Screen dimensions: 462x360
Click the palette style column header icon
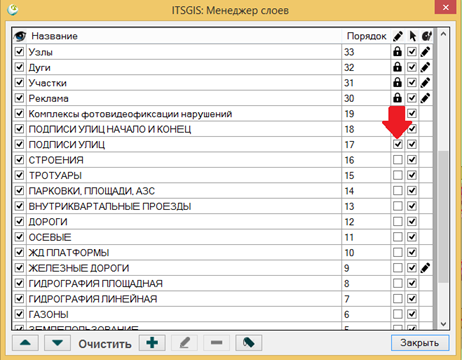(426, 36)
